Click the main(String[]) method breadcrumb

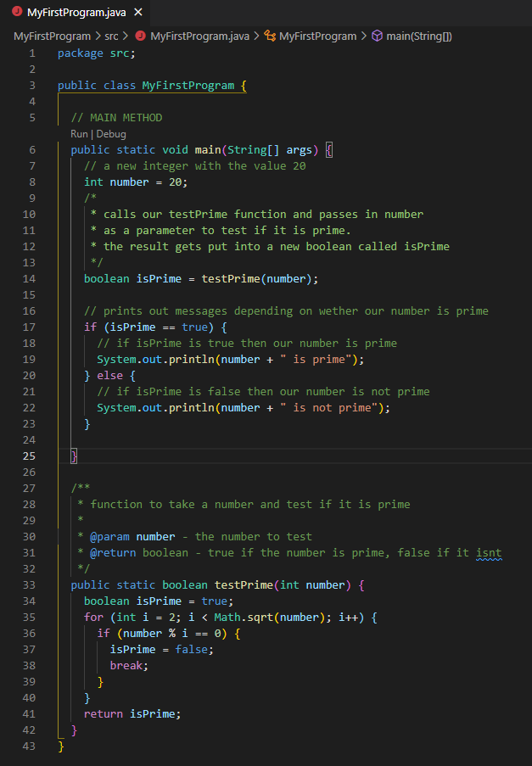click(x=418, y=36)
